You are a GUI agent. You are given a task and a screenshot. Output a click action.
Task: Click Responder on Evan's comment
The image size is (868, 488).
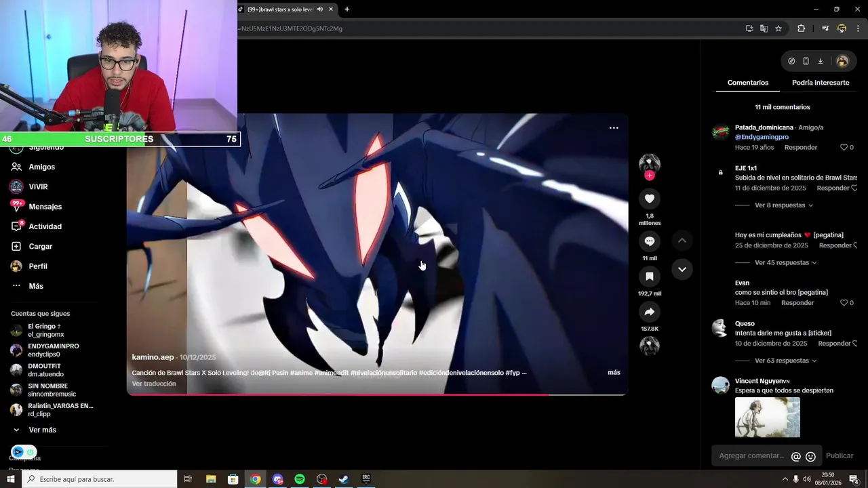pos(797,303)
